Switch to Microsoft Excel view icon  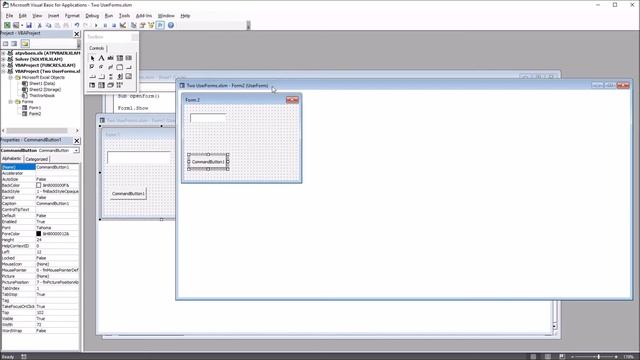click(x=7, y=25)
